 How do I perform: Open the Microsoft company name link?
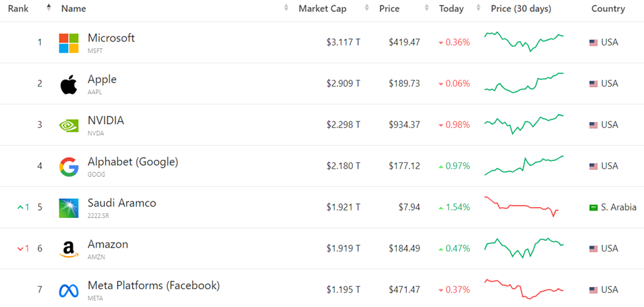point(111,38)
